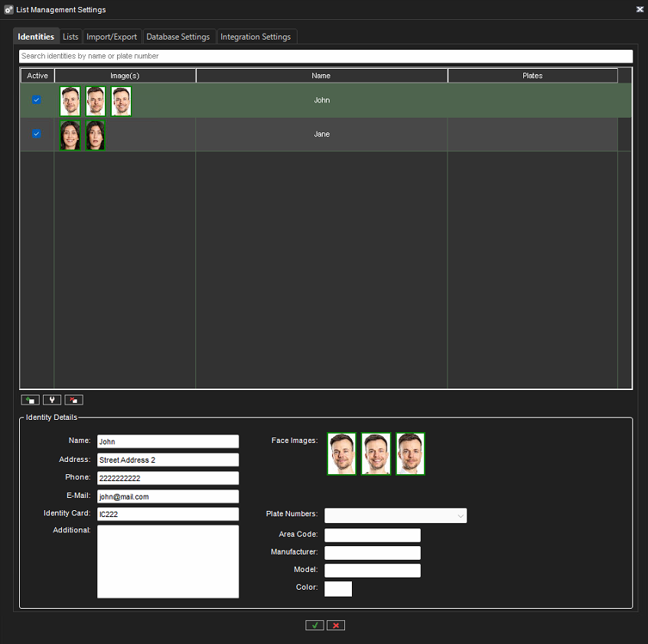Switch to the Identities tab

click(36, 37)
